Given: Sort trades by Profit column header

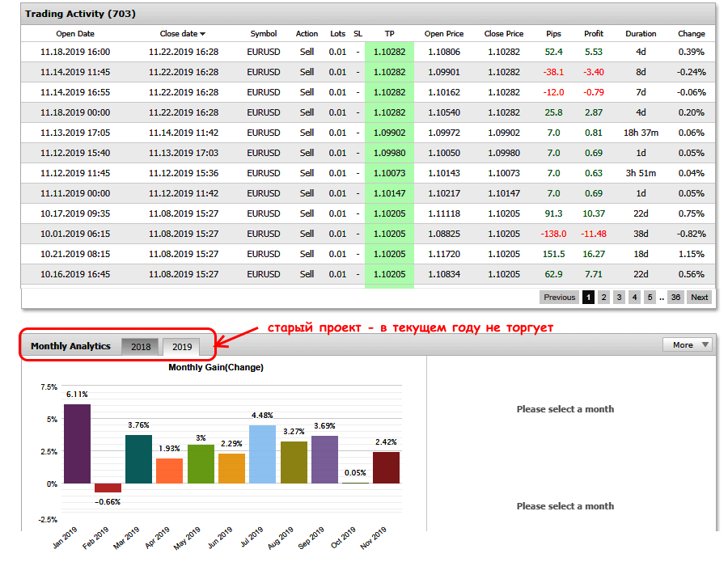Looking at the screenshot, I should (594, 34).
